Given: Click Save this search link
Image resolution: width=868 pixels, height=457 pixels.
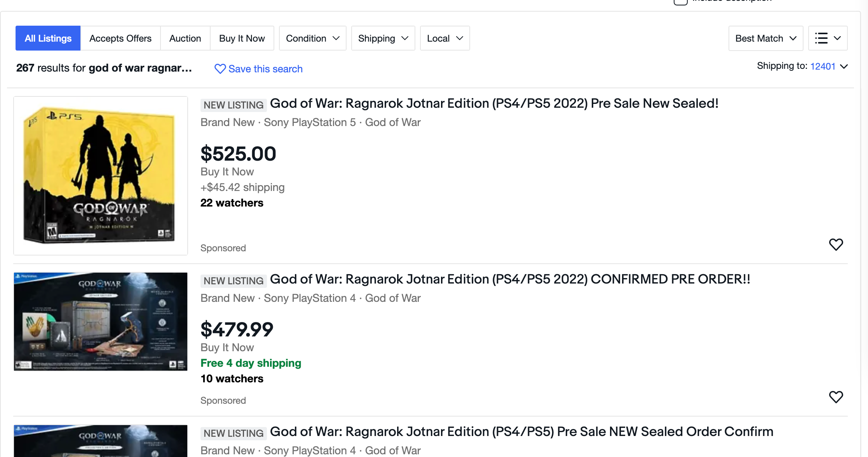Looking at the screenshot, I should tap(258, 69).
